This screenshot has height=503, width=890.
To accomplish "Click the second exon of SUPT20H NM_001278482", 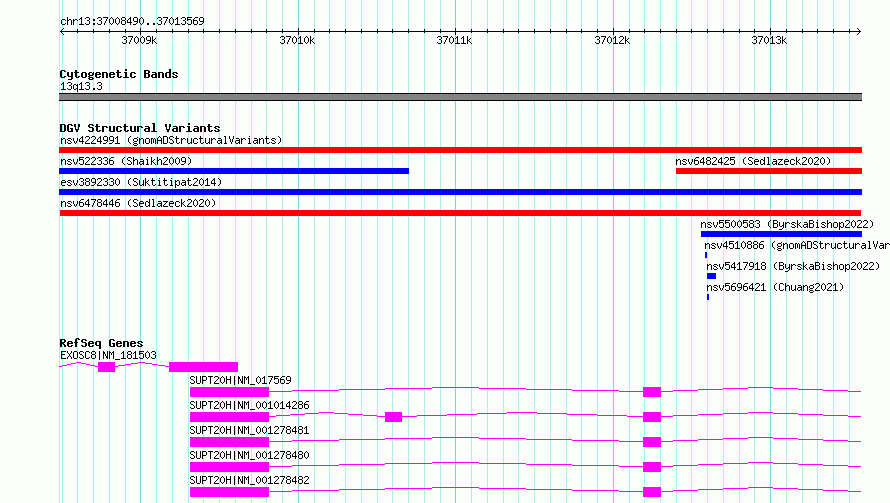I will [x=652, y=492].
